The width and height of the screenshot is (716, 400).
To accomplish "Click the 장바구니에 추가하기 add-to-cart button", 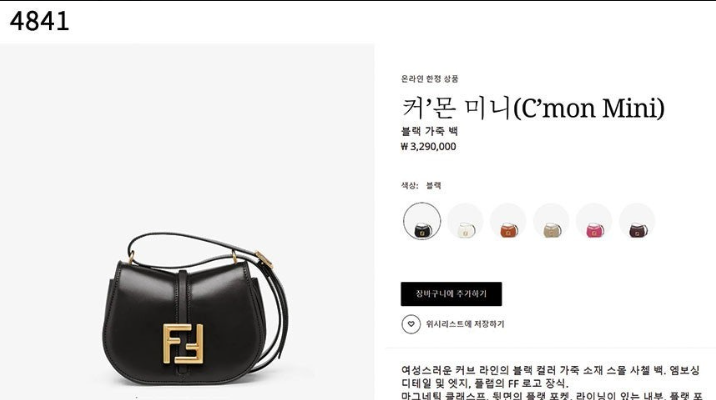I will coord(451,294).
